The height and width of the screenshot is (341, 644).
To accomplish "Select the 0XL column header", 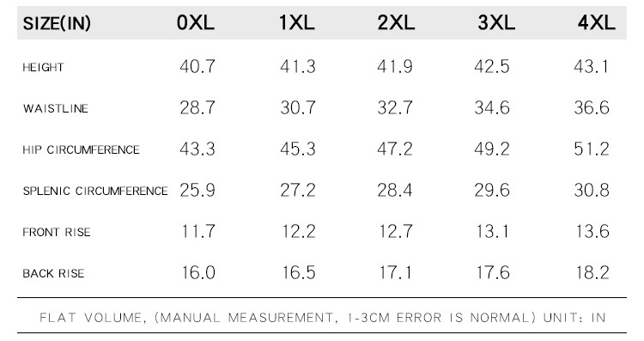I will coord(196,22).
